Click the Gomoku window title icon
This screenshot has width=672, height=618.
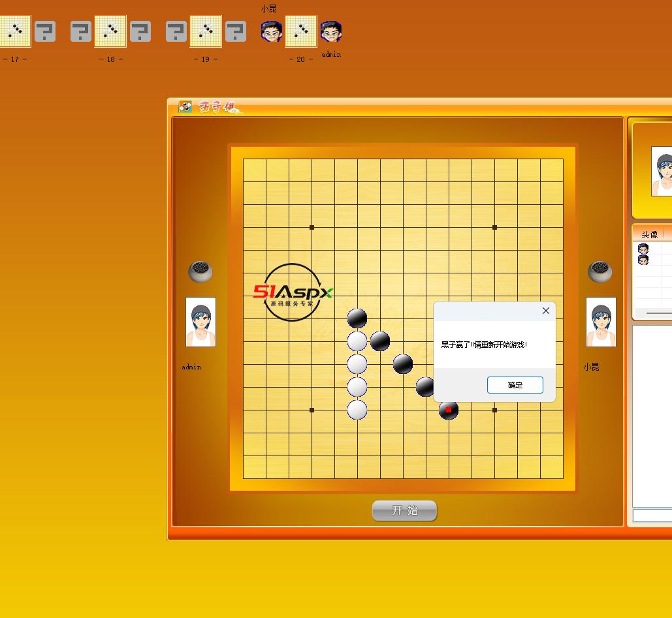pyautogui.click(x=185, y=106)
